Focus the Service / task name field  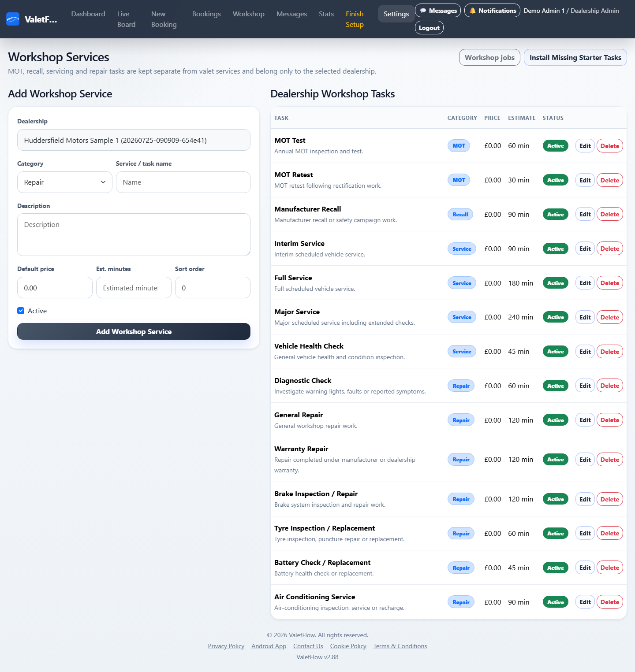pyautogui.click(x=183, y=182)
